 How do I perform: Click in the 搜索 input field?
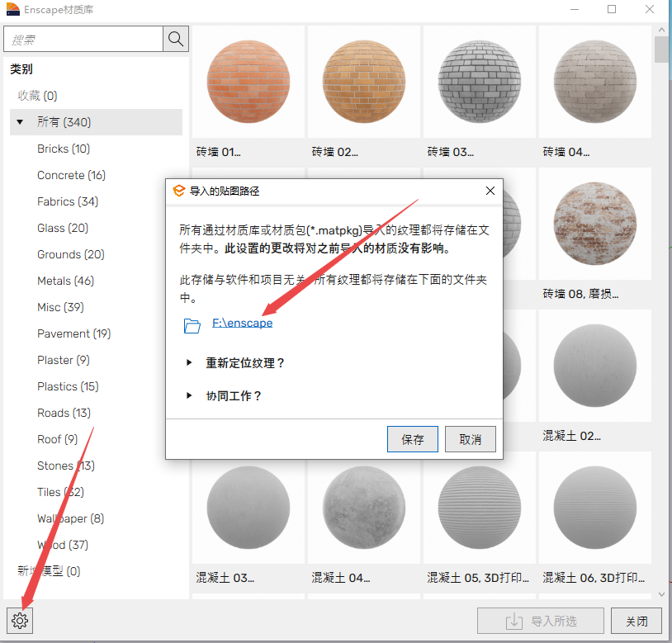click(x=83, y=39)
